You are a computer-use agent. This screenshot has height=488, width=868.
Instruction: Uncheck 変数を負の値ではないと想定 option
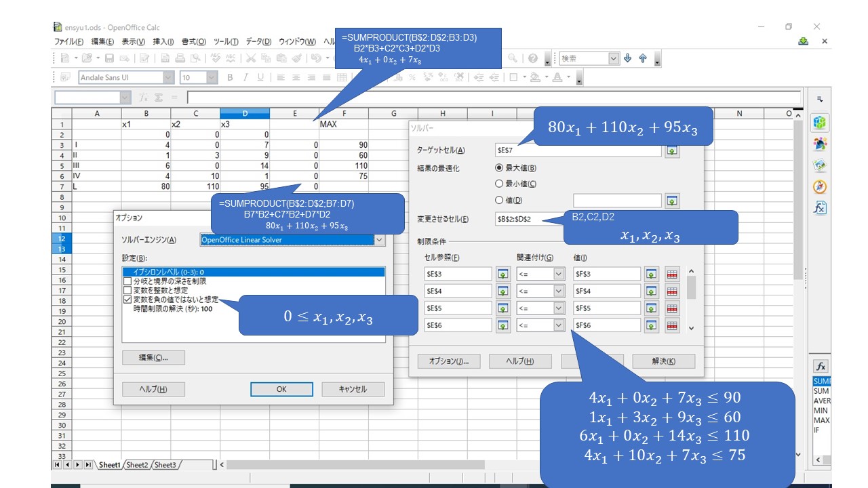[127, 299]
